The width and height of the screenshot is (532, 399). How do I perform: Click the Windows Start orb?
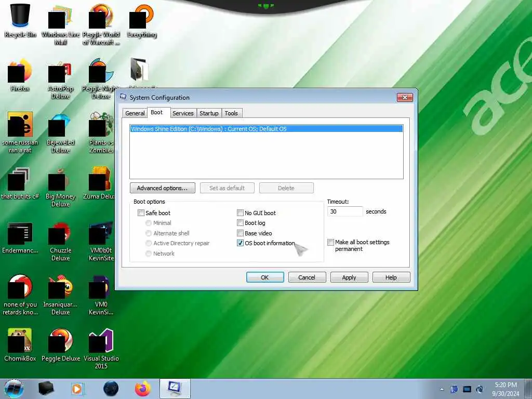[14, 389]
